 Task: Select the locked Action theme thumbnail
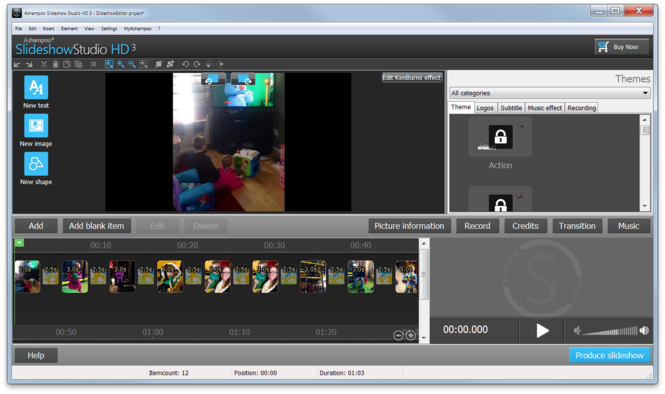(x=500, y=137)
